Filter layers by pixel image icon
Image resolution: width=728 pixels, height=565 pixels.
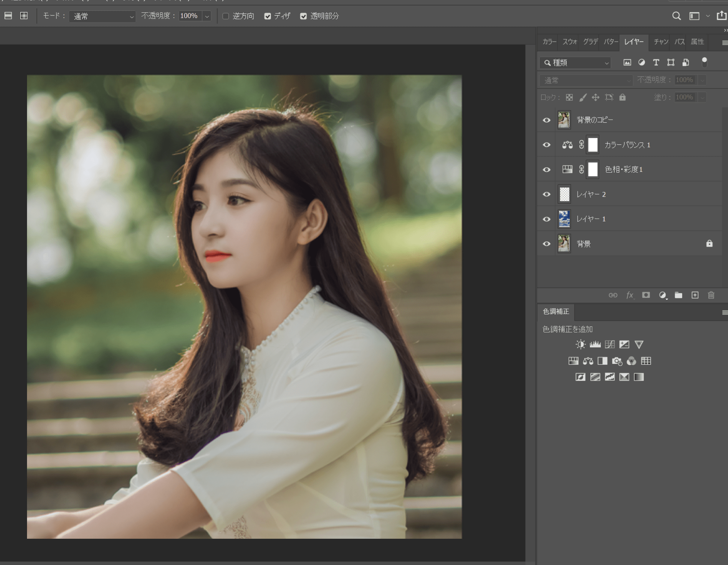pyautogui.click(x=627, y=62)
